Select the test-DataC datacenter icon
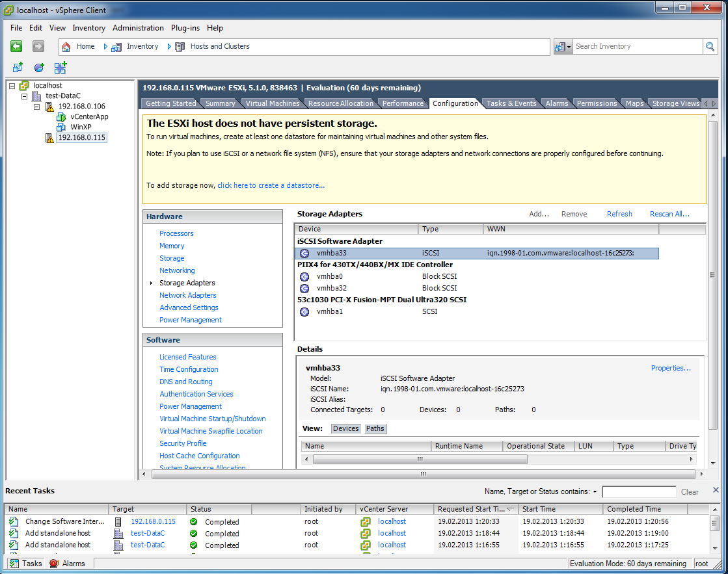 [x=36, y=96]
